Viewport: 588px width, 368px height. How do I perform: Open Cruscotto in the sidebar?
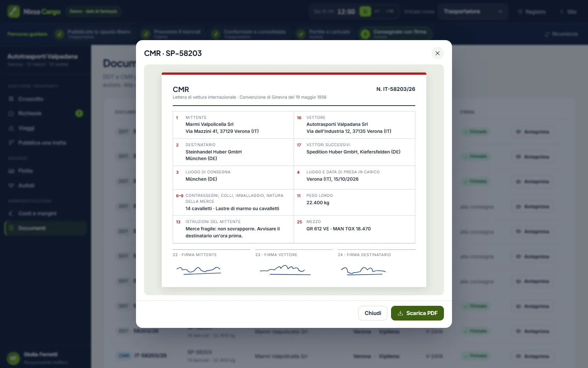tap(46, 99)
